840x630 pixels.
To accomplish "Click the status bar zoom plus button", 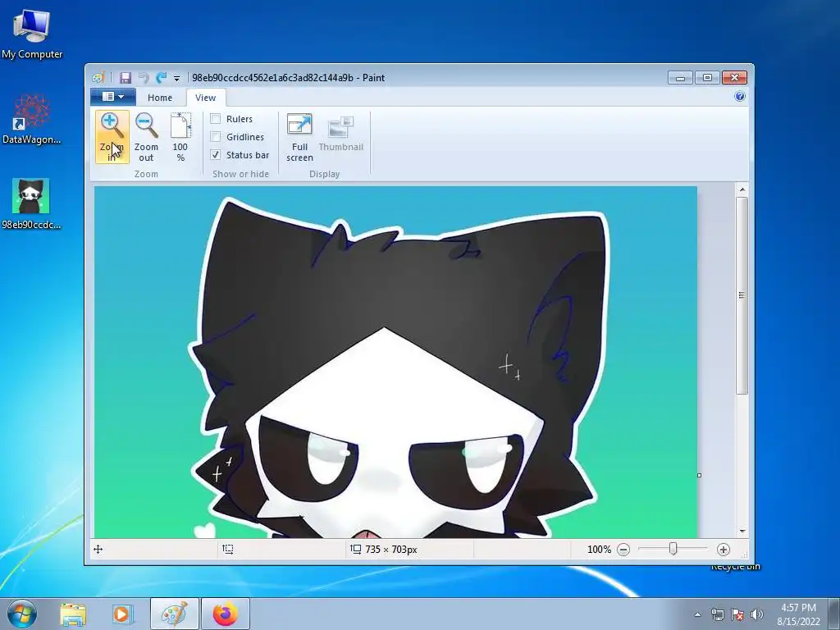I will coord(724,549).
